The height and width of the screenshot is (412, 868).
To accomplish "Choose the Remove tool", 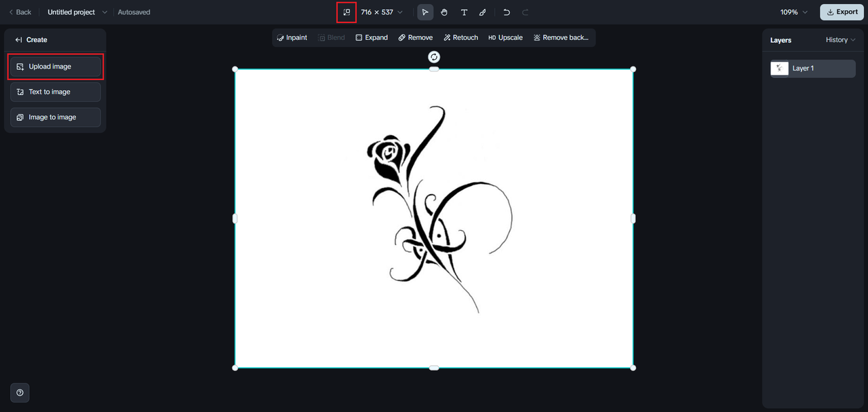I will point(416,38).
